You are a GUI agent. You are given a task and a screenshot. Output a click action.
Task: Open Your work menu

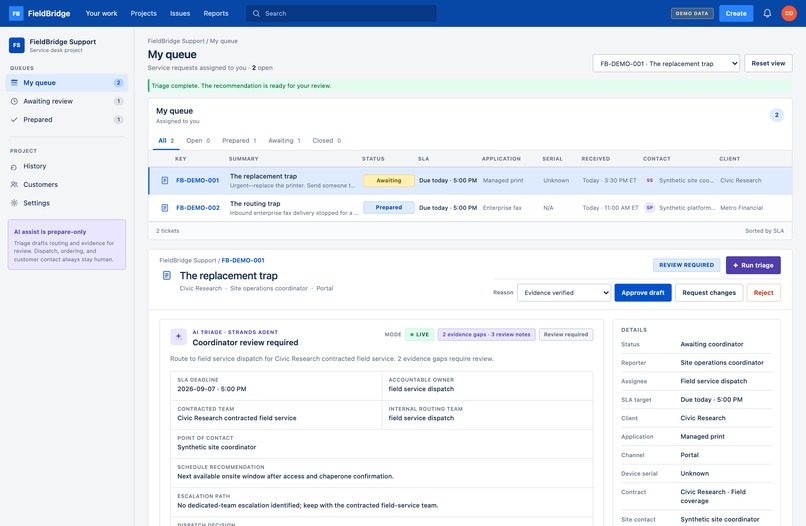tap(101, 13)
